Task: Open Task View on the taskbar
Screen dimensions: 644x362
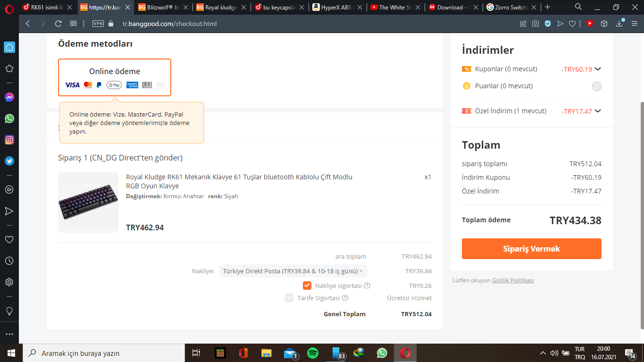Action: (196, 353)
